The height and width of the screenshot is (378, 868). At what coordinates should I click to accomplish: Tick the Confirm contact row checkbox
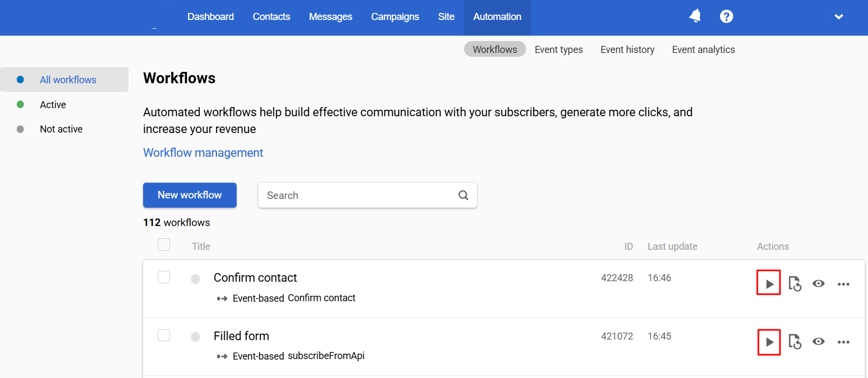(x=164, y=277)
